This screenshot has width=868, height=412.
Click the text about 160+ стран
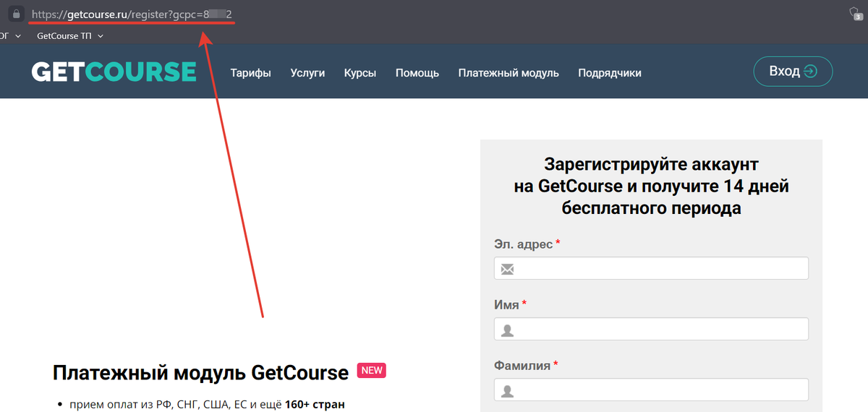pos(207,403)
